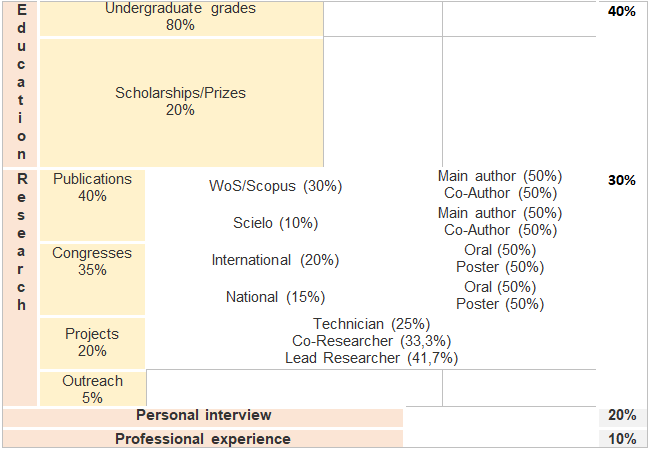The height and width of the screenshot is (450, 651).
Task: Click the Scielo (10%) text
Action: click(275, 223)
